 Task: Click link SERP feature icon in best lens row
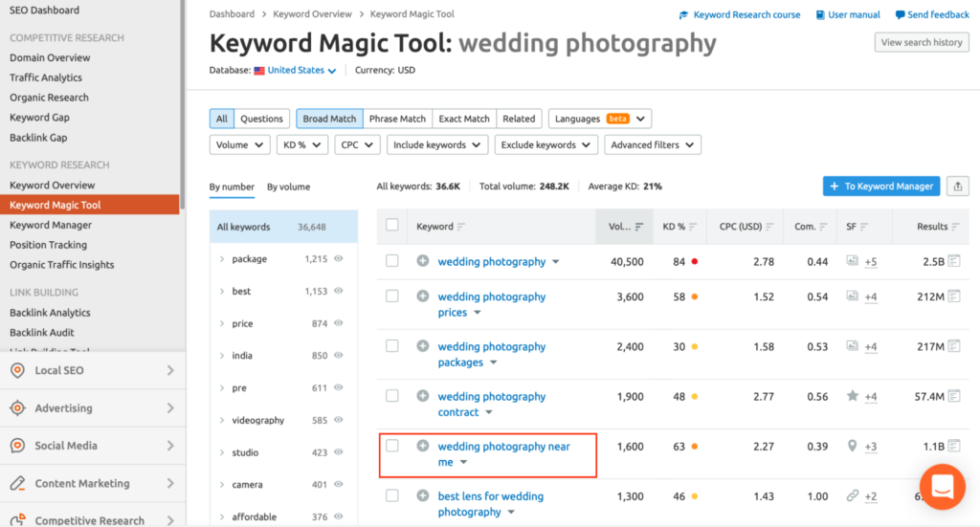coord(852,495)
